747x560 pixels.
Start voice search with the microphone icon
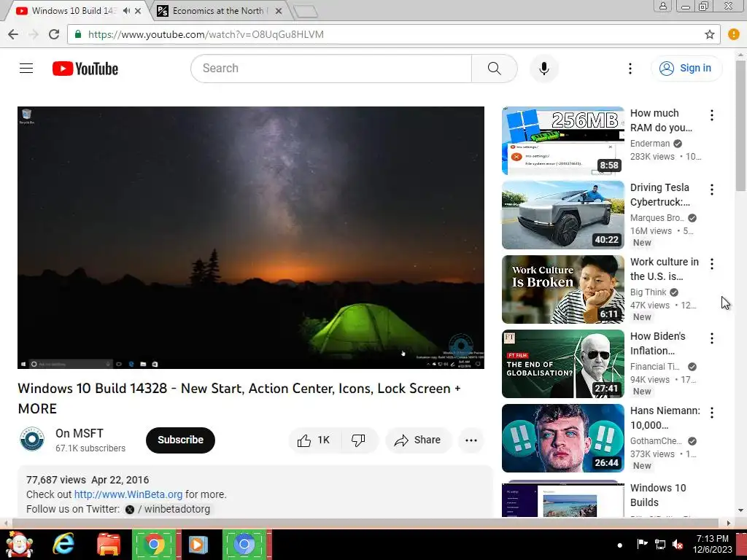pyautogui.click(x=544, y=69)
